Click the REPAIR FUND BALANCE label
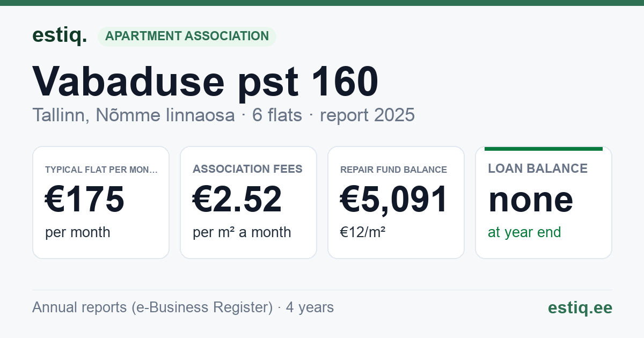The height and width of the screenshot is (338, 644). pyautogui.click(x=393, y=170)
